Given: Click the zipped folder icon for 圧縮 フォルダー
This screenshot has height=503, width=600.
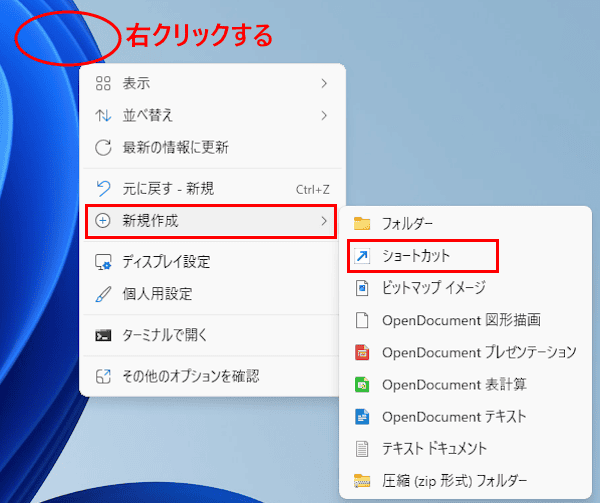Looking at the screenshot, I should tap(362, 481).
